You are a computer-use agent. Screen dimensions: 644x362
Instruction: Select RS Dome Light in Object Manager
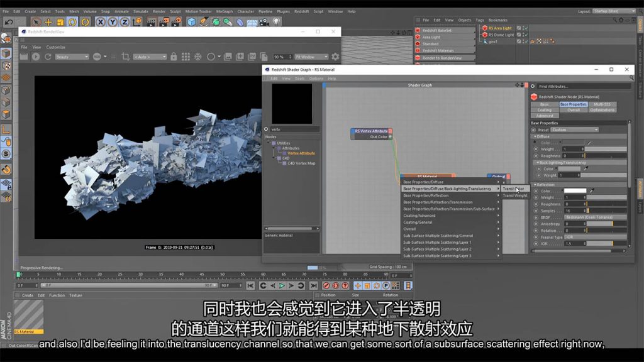click(x=501, y=35)
